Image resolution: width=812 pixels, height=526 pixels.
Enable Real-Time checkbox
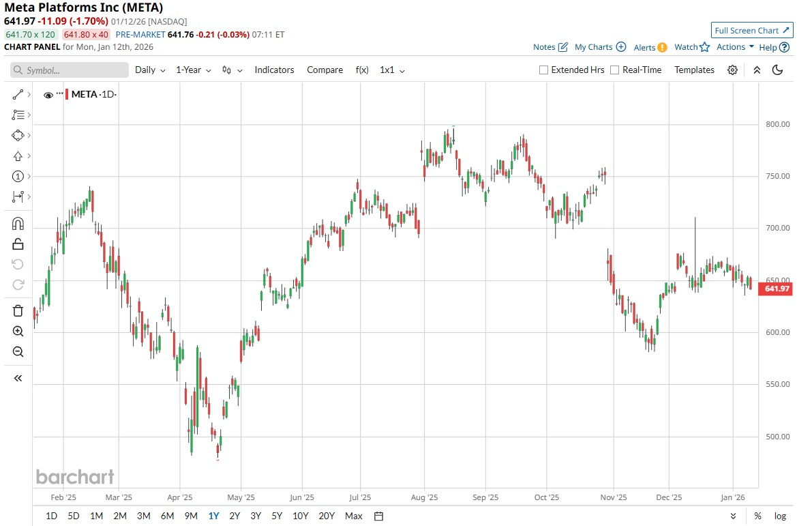(x=615, y=70)
